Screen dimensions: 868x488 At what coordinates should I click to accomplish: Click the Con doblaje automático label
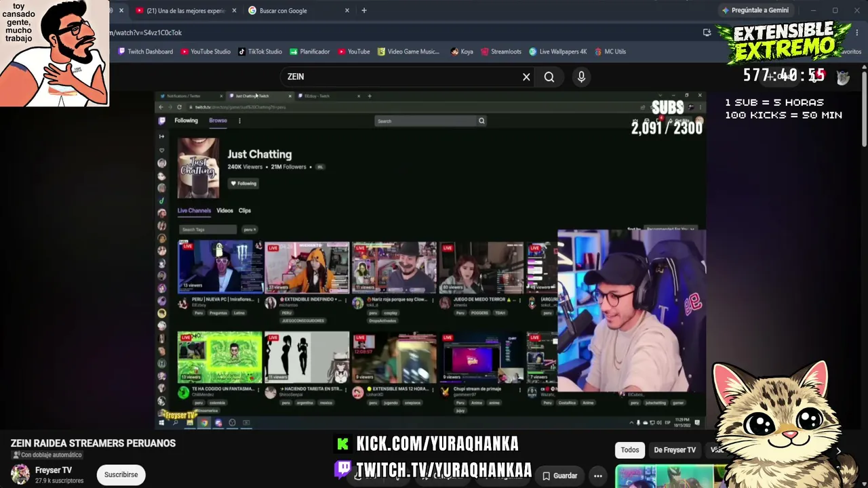click(47, 455)
